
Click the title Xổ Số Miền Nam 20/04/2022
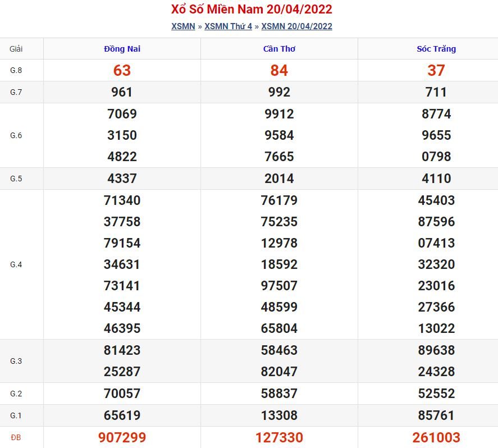(x=252, y=9)
